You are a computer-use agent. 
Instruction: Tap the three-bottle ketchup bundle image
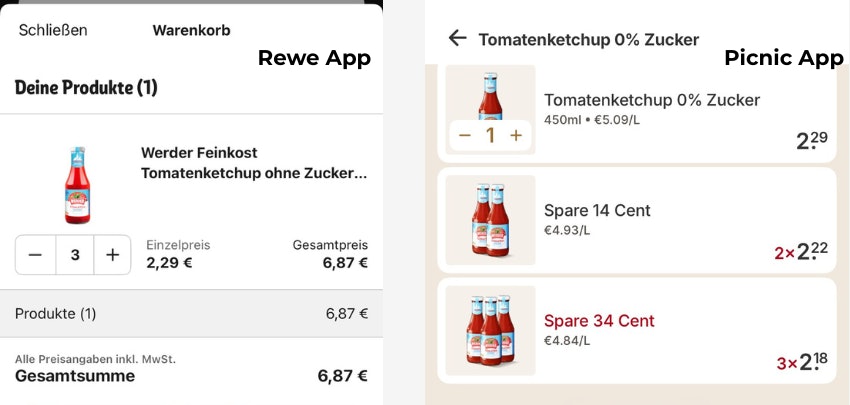[x=490, y=330]
